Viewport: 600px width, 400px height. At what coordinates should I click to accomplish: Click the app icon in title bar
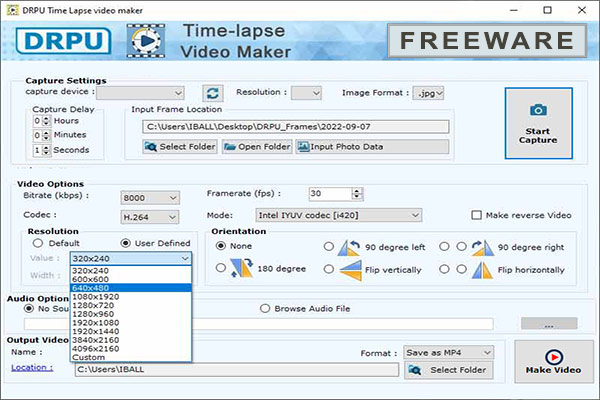click(x=12, y=10)
